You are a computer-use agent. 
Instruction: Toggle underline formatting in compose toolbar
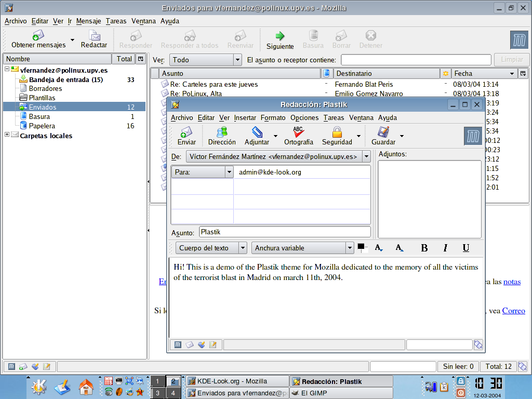click(466, 248)
